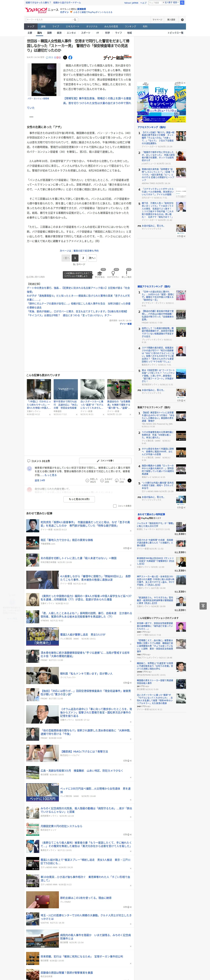The image size is (210, 980).
Task: Focus the keyword search input field
Action: pyautogui.click(x=49, y=20)
